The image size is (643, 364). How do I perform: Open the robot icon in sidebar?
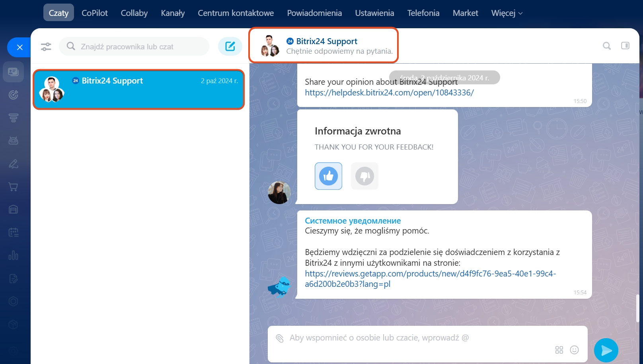(x=13, y=140)
